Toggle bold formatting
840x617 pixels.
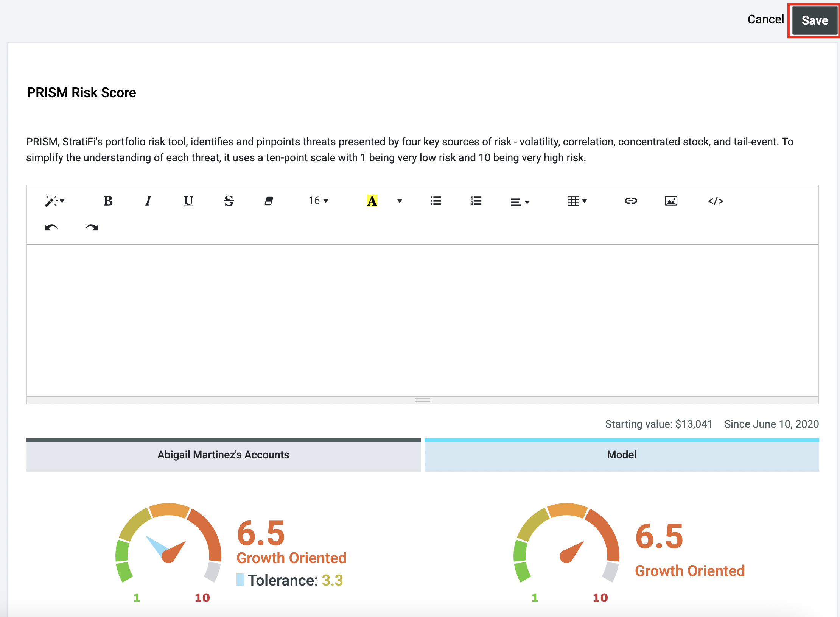pyautogui.click(x=108, y=201)
